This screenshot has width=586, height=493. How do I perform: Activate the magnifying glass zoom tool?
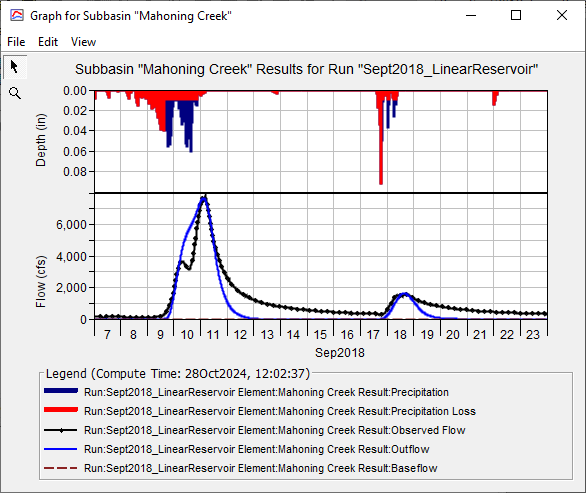click(15, 93)
